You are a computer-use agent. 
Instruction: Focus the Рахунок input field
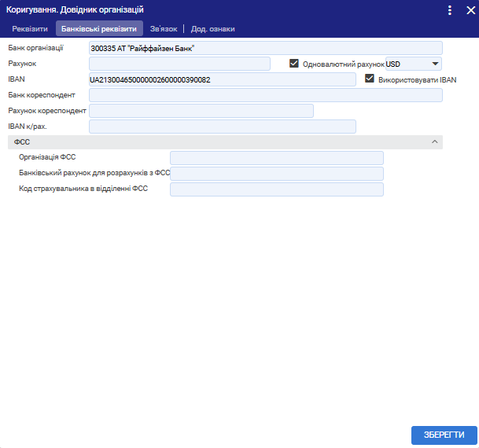[x=179, y=64]
